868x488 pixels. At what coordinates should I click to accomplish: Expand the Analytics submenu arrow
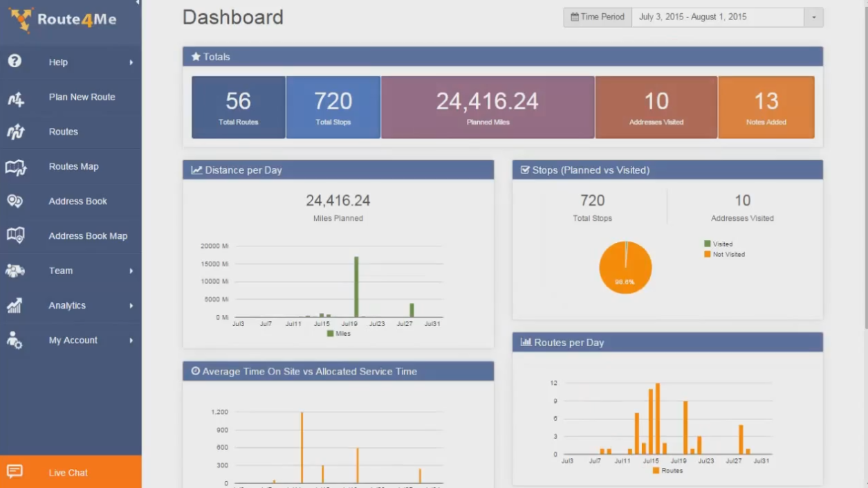(x=131, y=305)
